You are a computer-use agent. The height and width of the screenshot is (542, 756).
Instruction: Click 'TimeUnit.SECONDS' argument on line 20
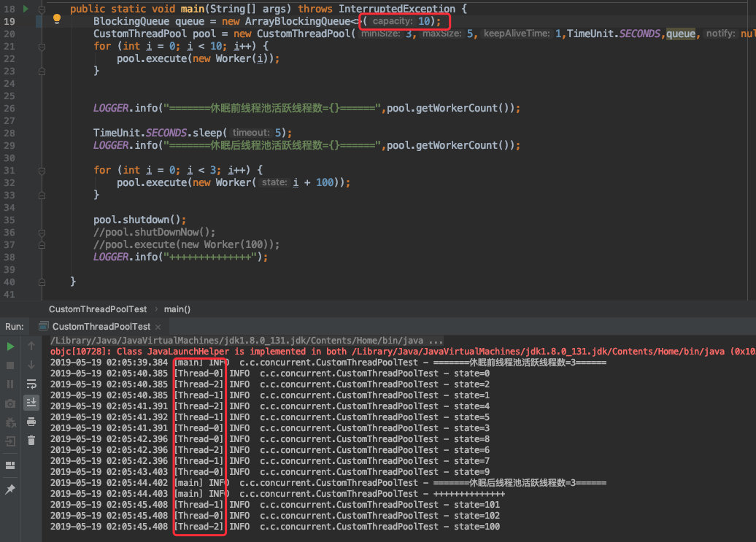[x=614, y=34]
